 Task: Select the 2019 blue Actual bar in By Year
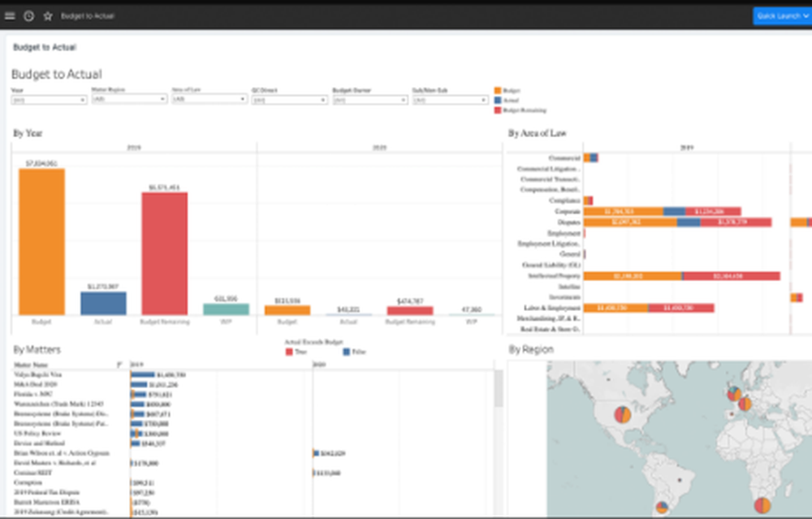(x=103, y=304)
